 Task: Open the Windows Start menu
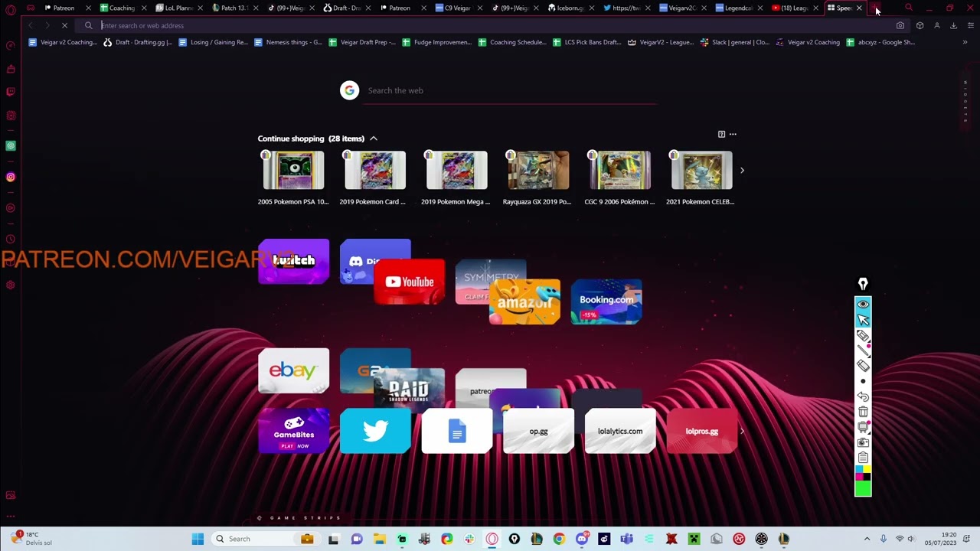click(198, 539)
